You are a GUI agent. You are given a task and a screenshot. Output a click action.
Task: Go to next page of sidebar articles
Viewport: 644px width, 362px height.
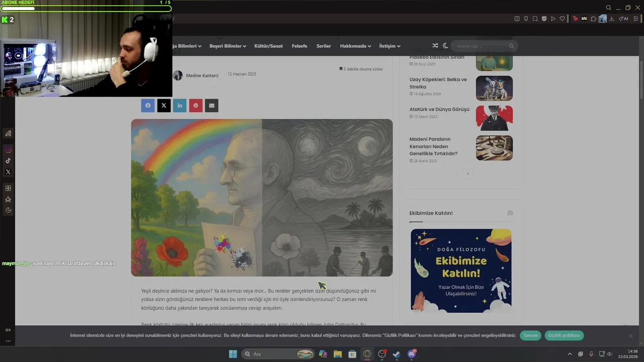click(x=467, y=173)
